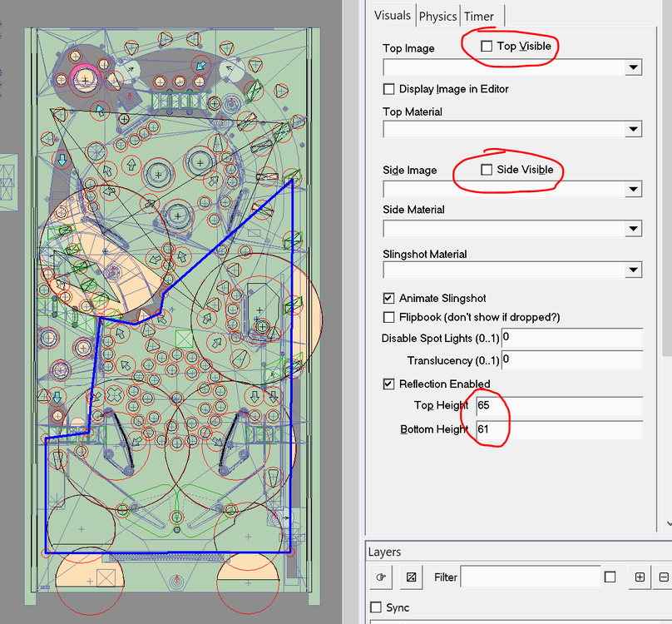Uncheck Animate Slingshot
This screenshot has width=672, height=624.
pyautogui.click(x=388, y=298)
